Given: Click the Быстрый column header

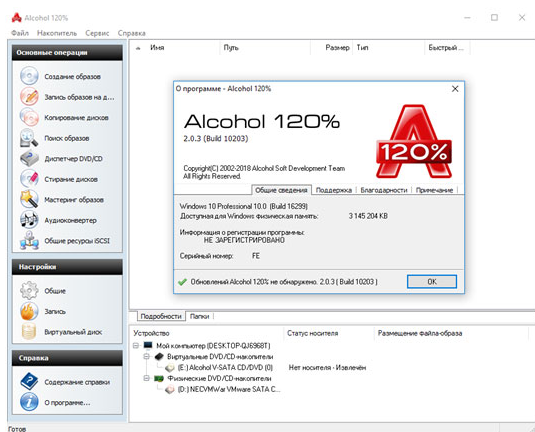Looking at the screenshot, I should (x=447, y=48).
